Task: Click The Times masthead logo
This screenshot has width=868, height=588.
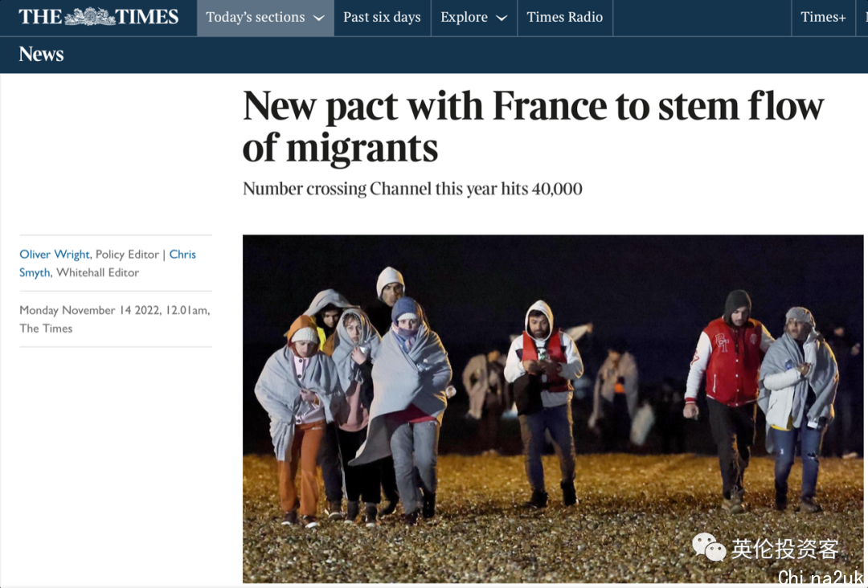Action: [x=99, y=17]
